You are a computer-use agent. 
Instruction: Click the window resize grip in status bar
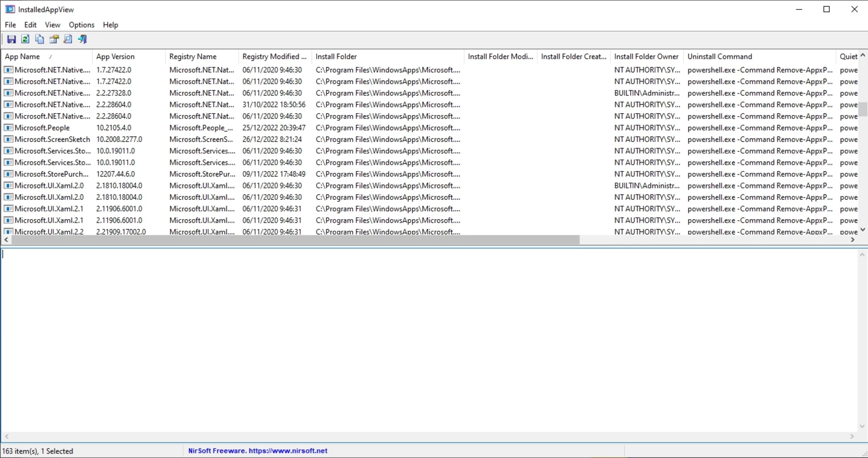click(863, 453)
